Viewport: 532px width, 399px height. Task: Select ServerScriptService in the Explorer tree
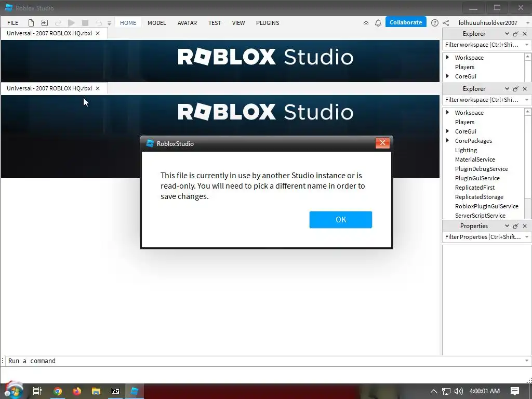[480, 216]
